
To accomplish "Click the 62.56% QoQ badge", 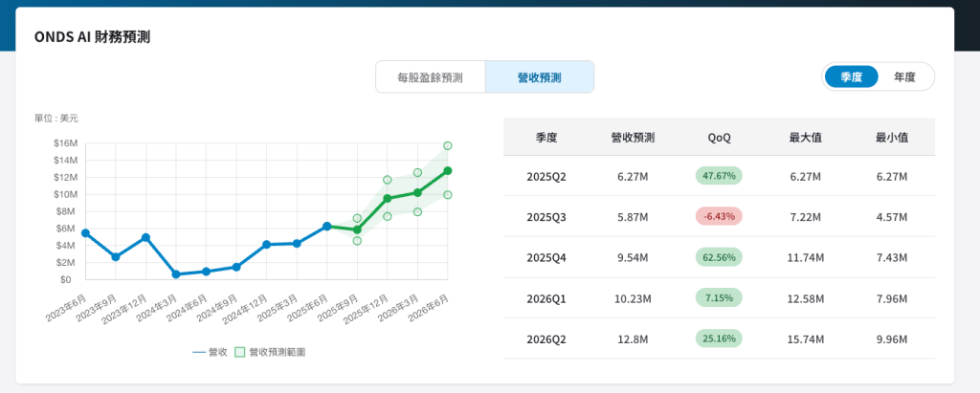I will pos(719,257).
